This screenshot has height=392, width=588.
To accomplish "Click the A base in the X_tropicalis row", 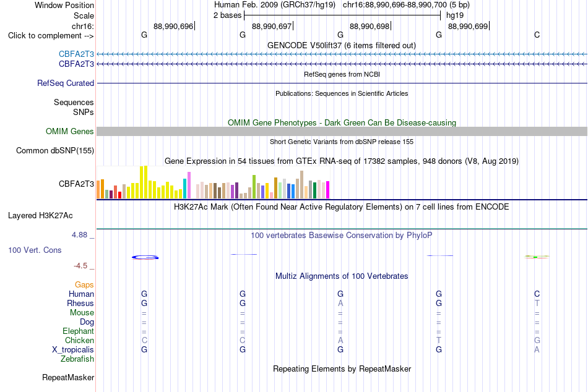I will click(537, 350).
